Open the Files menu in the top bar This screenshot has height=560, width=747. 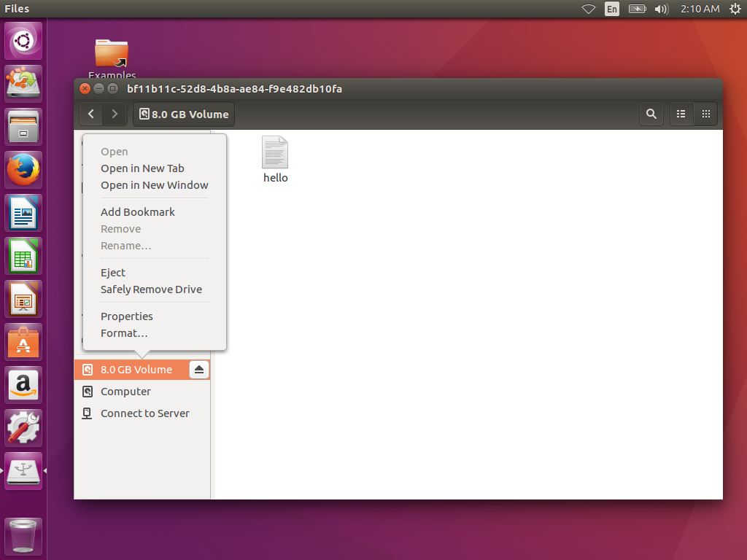click(x=17, y=9)
